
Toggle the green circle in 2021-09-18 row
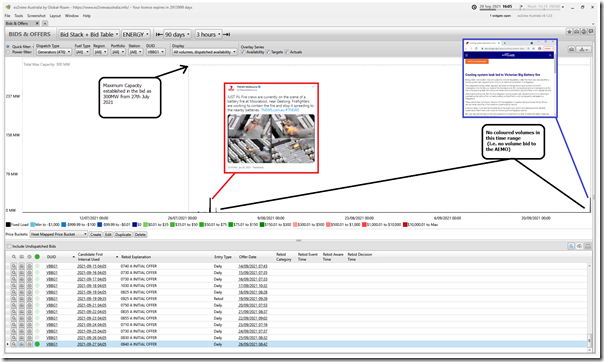[37, 286]
